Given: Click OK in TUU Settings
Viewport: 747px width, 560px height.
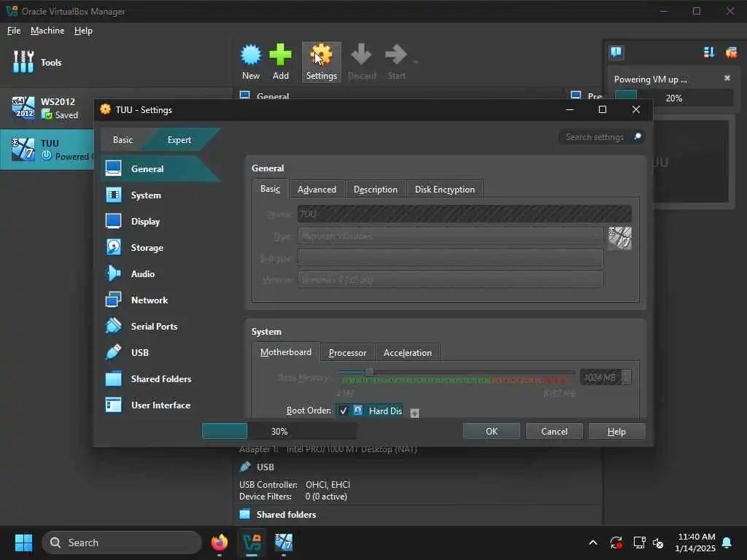Looking at the screenshot, I should [491, 431].
